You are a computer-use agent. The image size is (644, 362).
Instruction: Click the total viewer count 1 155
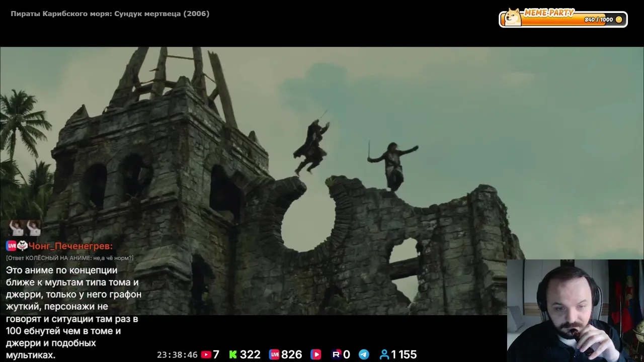404,354
